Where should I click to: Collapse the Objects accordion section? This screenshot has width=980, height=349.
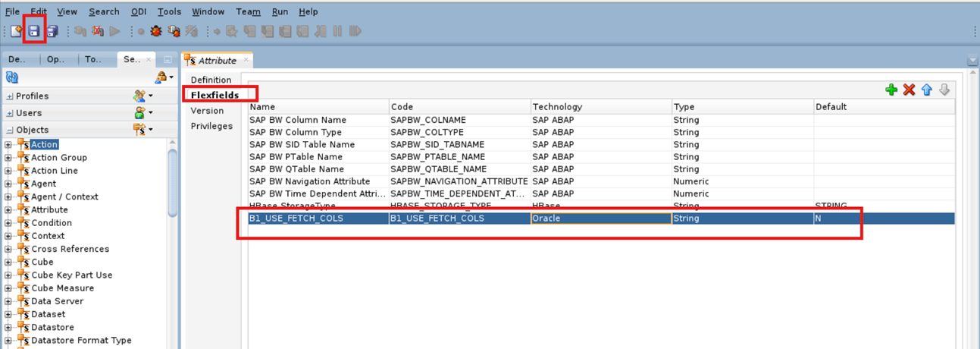(10, 130)
